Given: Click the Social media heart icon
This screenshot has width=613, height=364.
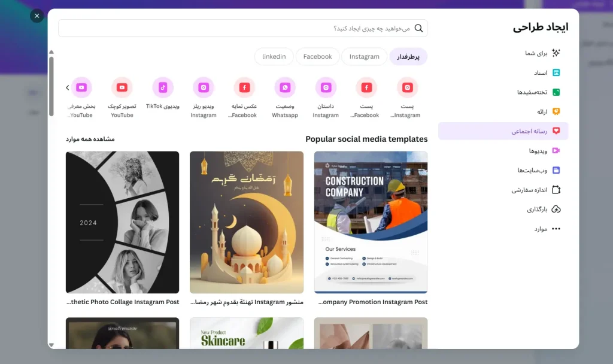Looking at the screenshot, I should pos(556,131).
